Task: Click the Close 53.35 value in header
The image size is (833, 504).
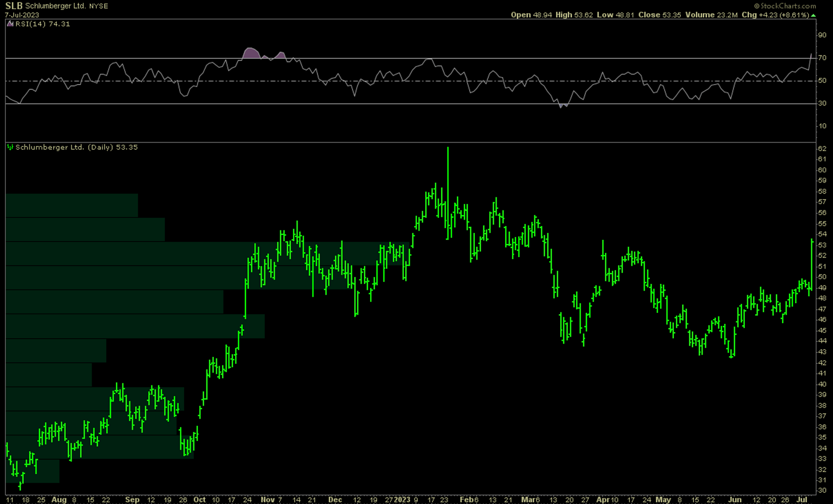Action: (x=660, y=15)
